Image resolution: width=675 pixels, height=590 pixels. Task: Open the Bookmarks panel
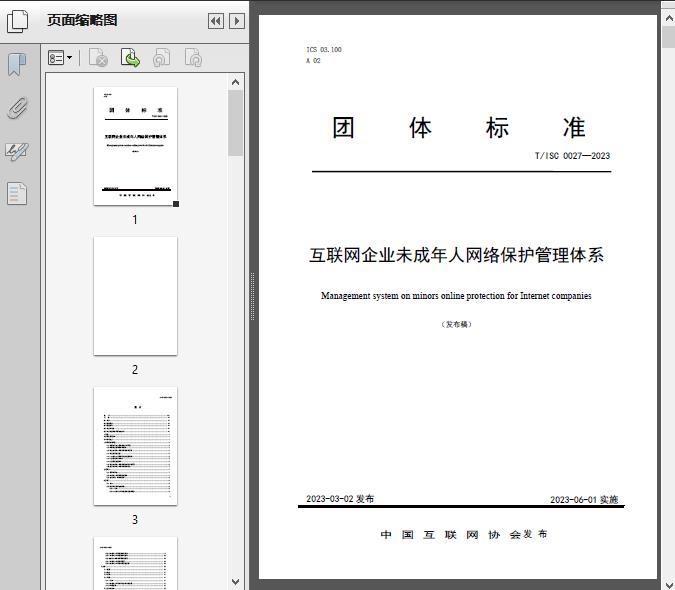17,65
